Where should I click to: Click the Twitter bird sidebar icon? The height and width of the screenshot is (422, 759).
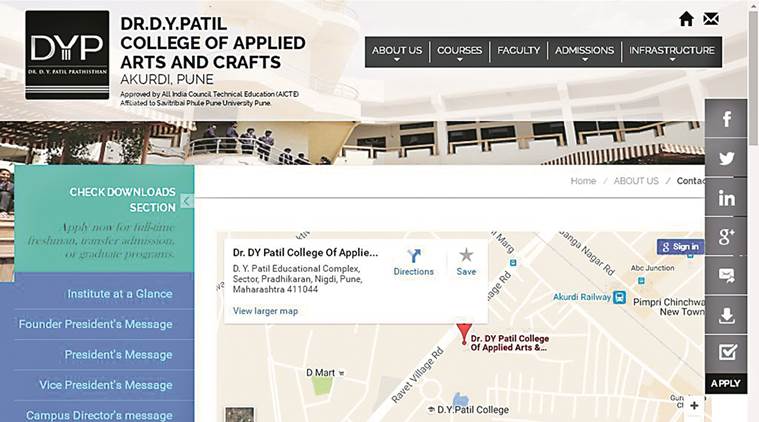726,158
